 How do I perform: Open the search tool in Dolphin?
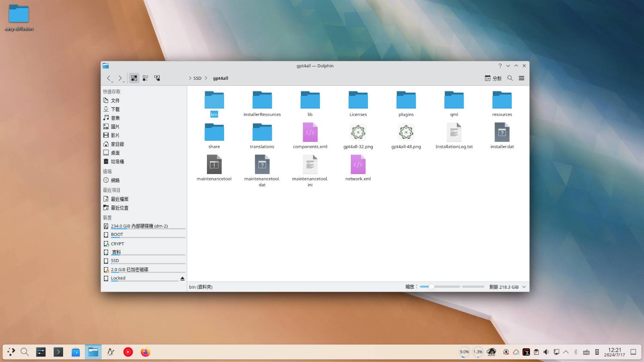coord(510,78)
